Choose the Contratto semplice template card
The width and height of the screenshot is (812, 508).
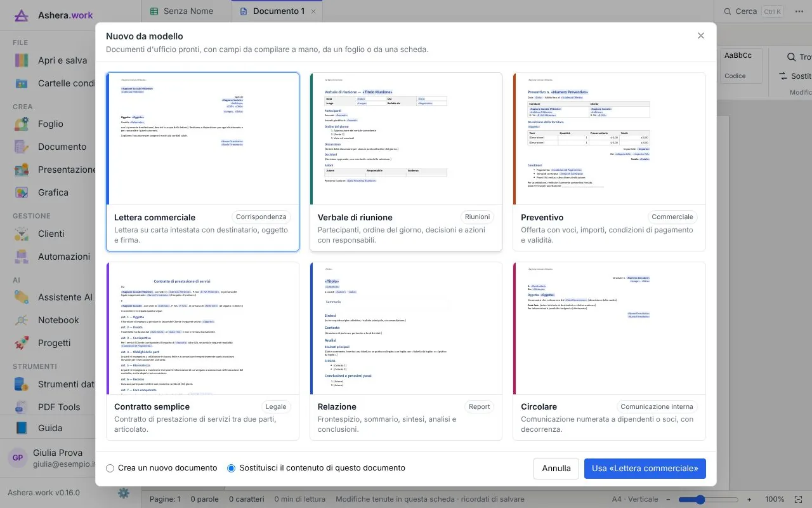coord(202,351)
